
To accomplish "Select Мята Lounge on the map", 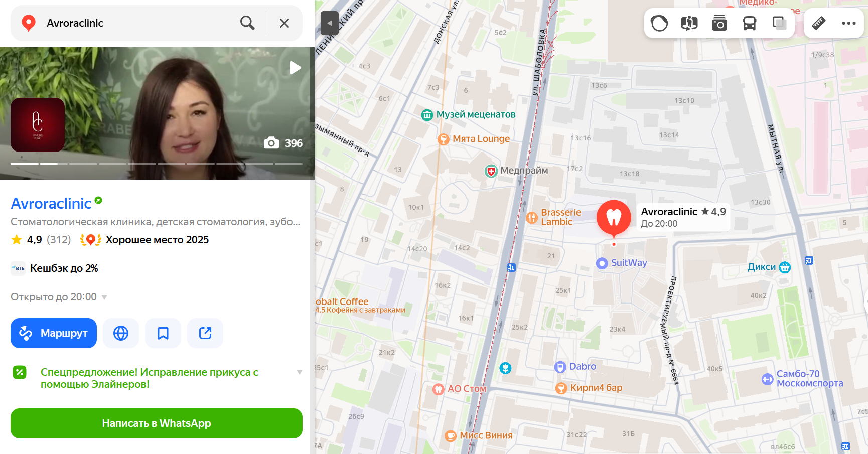I will tap(474, 139).
